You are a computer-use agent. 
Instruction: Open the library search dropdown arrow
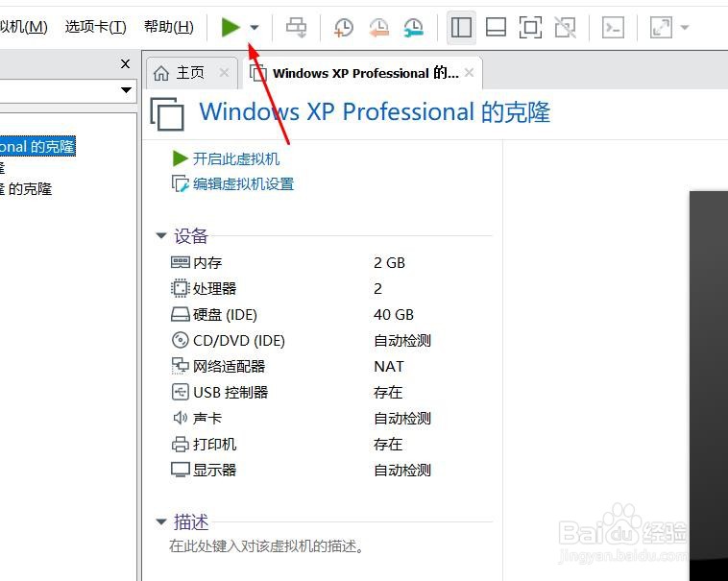[126, 90]
